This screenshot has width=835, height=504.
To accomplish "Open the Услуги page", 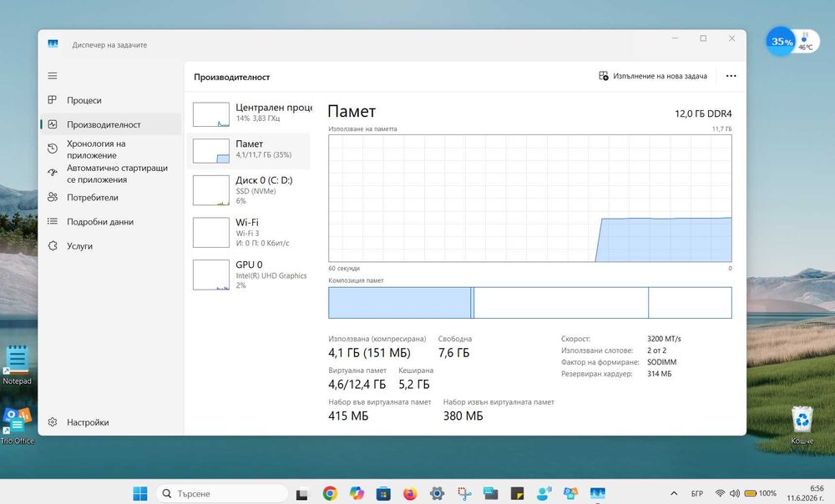I will [x=111, y=246].
